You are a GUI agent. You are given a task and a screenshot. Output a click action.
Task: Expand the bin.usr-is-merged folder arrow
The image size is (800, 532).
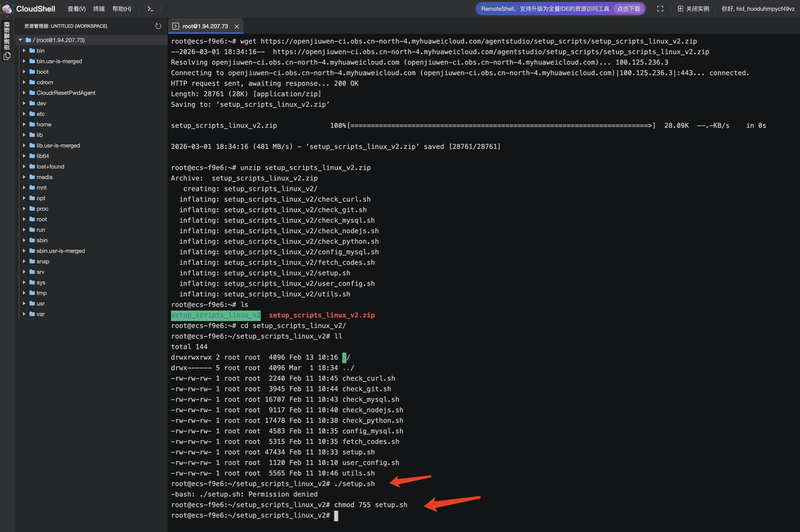click(24, 61)
